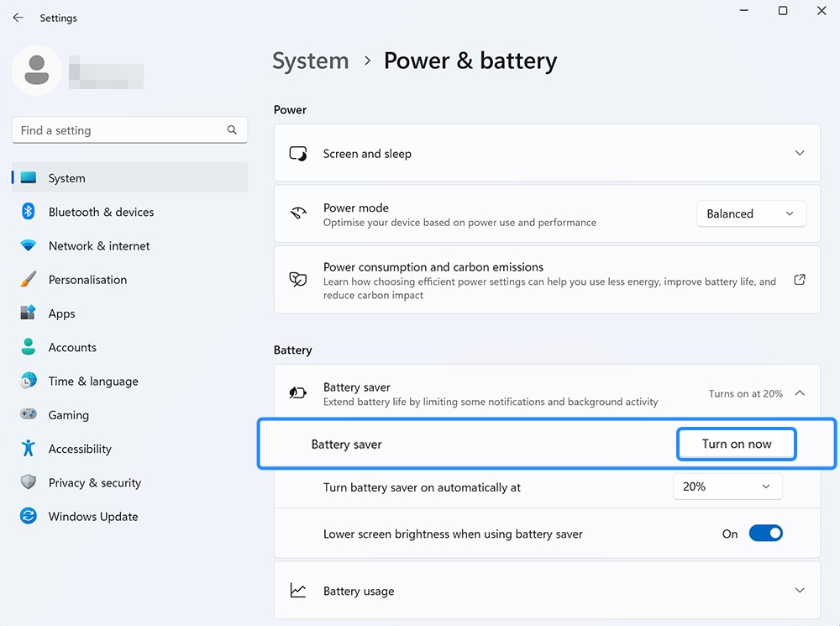Click the Time & language globe-clock icon
Image resolution: width=840 pixels, height=626 pixels.
[29, 381]
